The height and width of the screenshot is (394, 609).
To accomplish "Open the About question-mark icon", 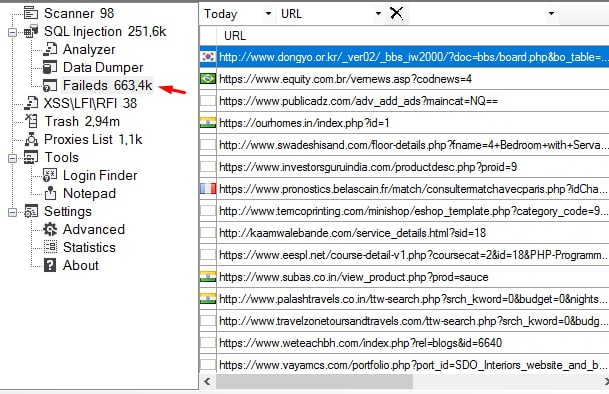I will [x=50, y=265].
